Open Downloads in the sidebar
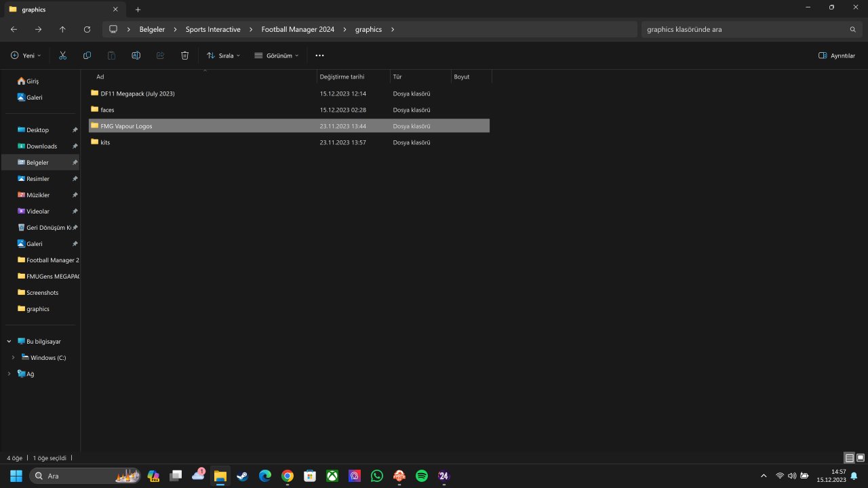The width and height of the screenshot is (868, 488). click(x=41, y=146)
